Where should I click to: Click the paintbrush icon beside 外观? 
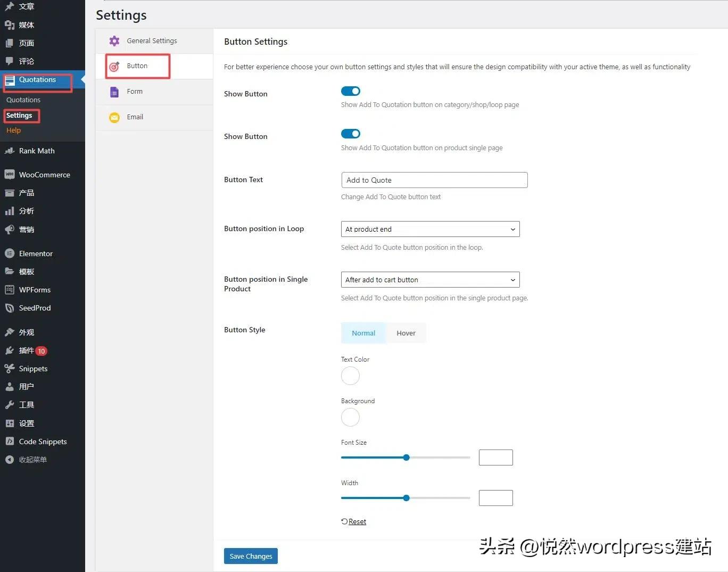[x=10, y=332]
